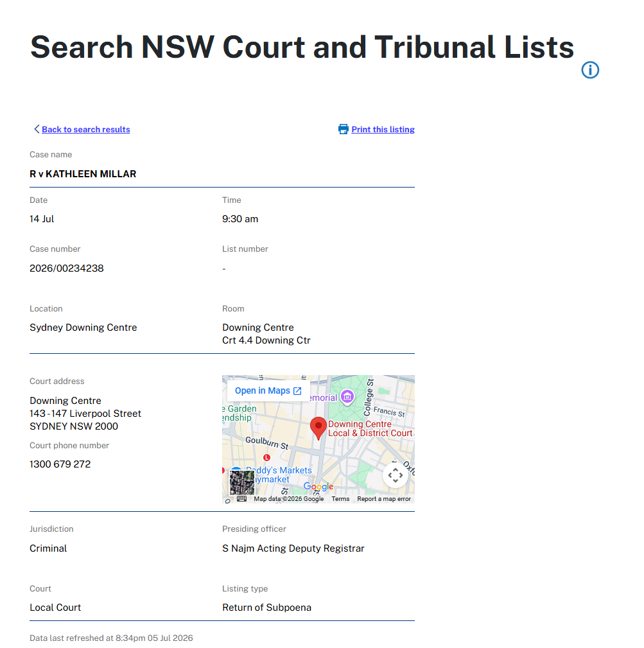
Task: Click the back chevron arrow icon
Action: [37, 129]
